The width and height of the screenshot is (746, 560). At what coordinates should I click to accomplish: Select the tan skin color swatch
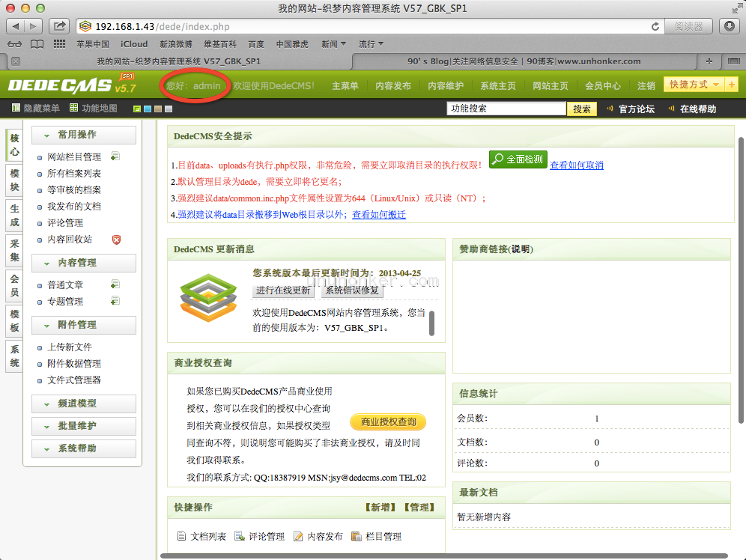[x=158, y=109]
